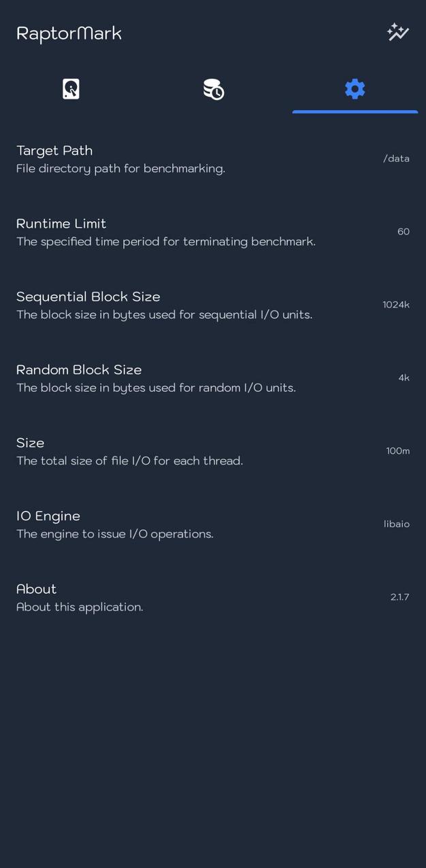Open the About entry

click(x=37, y=589)
